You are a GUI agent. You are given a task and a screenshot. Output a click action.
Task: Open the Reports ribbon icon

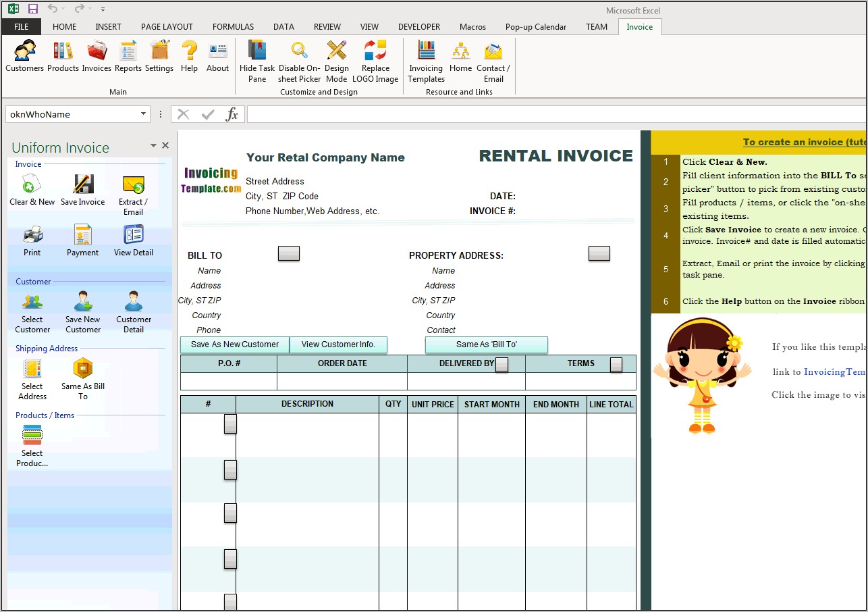point(128,56)
